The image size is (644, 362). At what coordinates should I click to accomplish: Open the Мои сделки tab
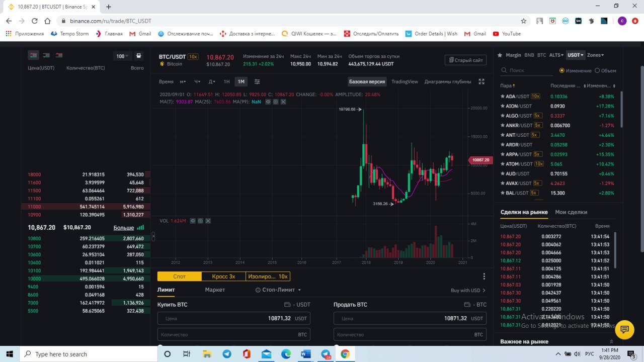[x=571, y=212]
